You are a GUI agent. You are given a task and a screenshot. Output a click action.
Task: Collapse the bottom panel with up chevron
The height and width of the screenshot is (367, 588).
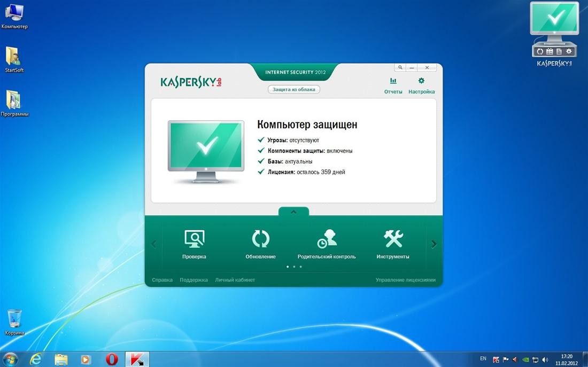pyautogui.click(x=293, y=212)
